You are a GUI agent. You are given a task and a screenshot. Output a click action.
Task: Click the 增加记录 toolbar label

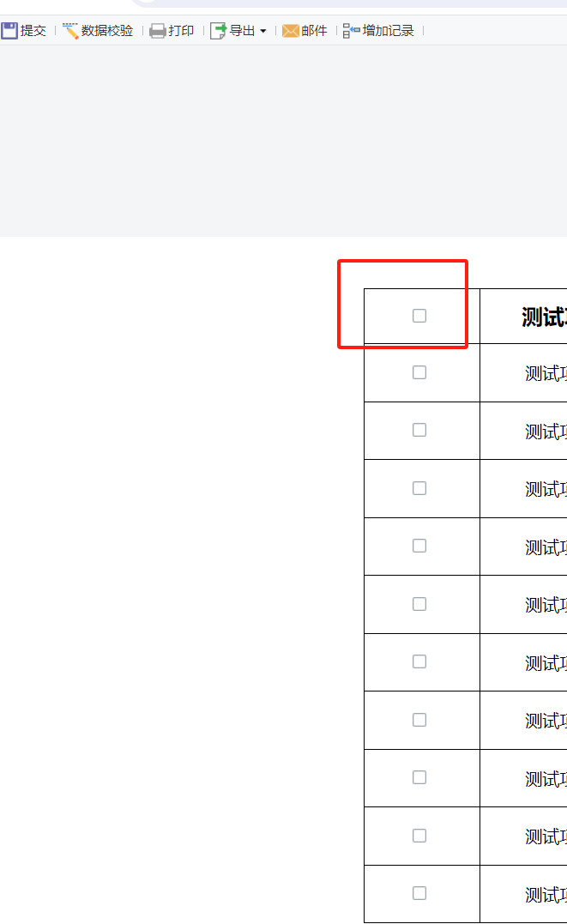[x=389, y=31]
